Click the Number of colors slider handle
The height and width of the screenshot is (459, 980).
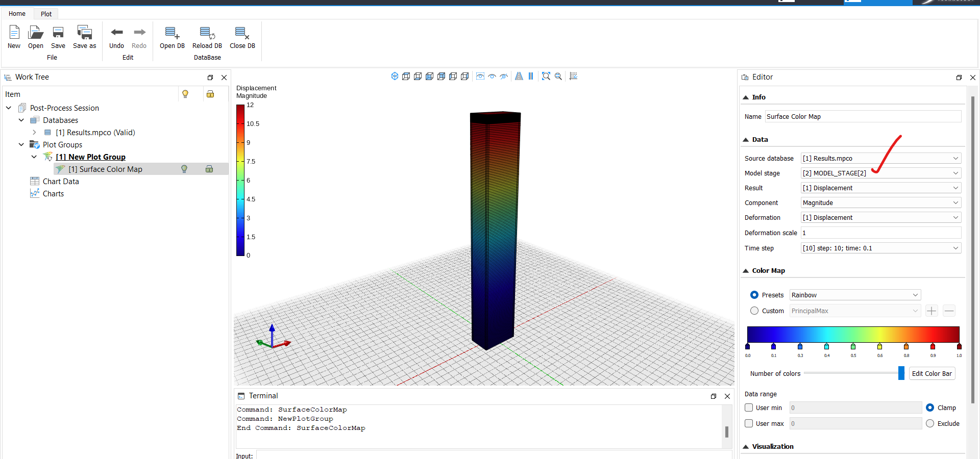coord(901,373)
